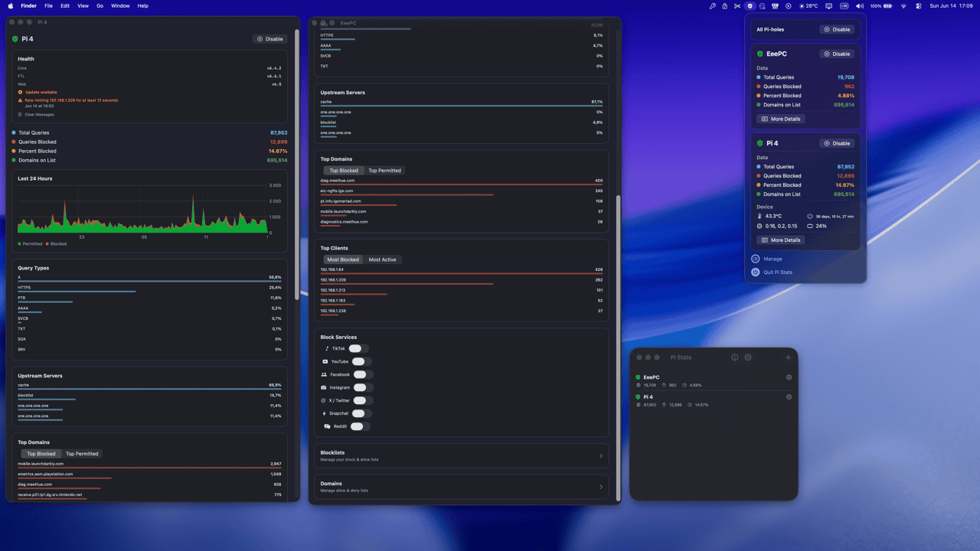The width and height of the screenshot is (980, 551).
Task: Toggle Facebook blocking switch
Action: [363, 374]
